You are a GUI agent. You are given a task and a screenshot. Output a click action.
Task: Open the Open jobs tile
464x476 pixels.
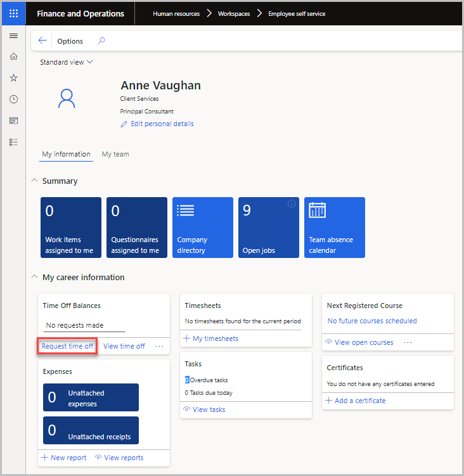pos(268,228)
